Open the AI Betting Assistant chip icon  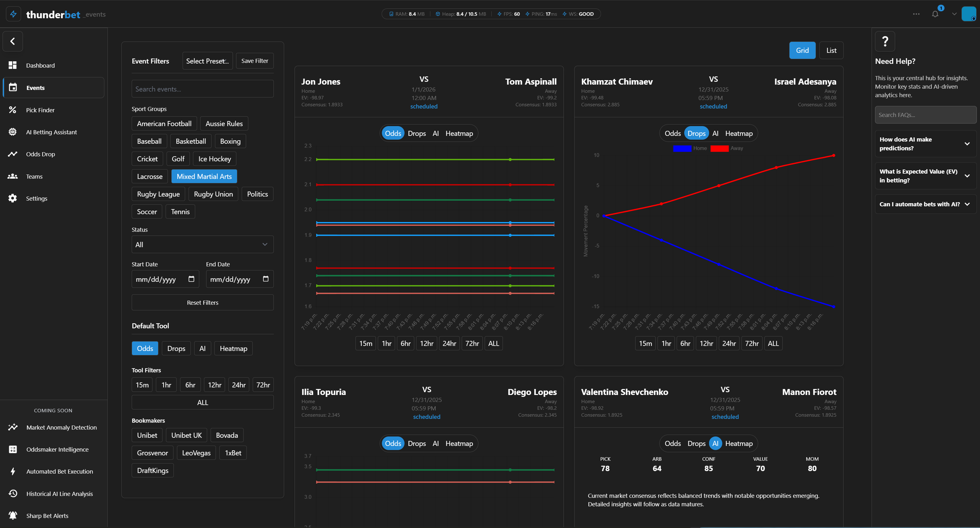(13, 132)
